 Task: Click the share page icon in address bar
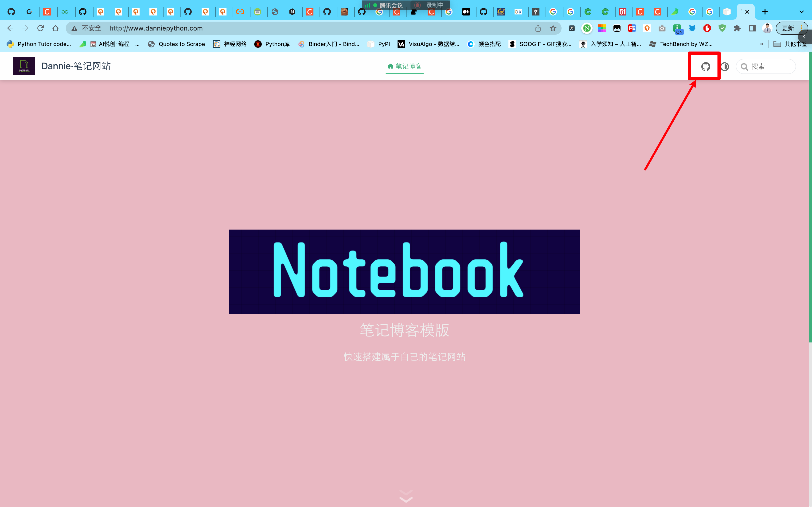coord(538,28)
